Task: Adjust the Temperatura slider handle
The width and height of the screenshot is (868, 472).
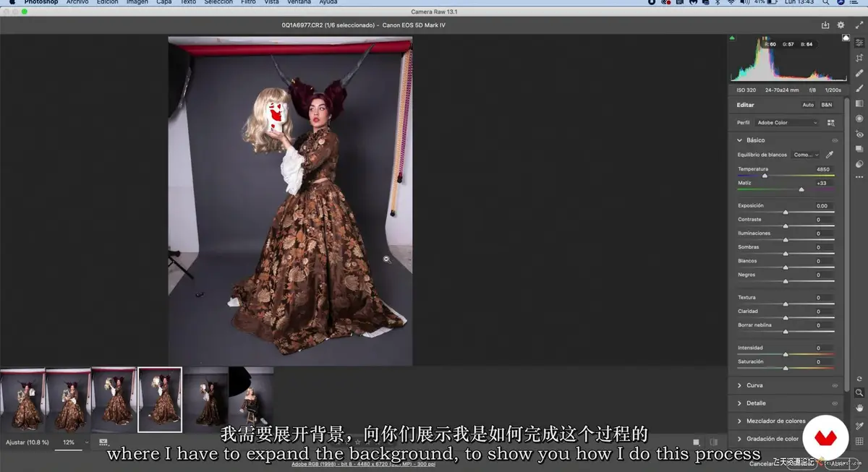Action: click(x=765, y=176)
